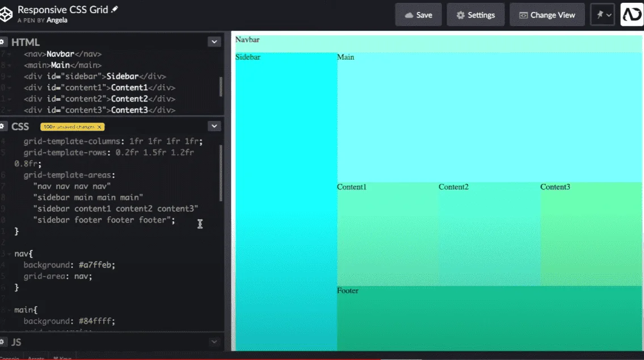Image resolution: width=644 pixels, height=360 pixels.
Task: Click the <nav>Navbar</nav> HTML line
Action: click(62, 54)
